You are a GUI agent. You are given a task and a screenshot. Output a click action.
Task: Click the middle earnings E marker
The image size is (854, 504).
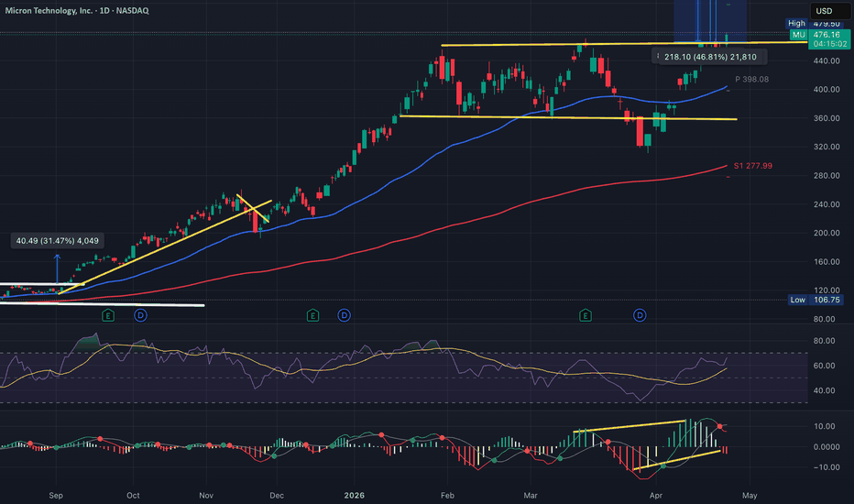click(x=312, y=315)
